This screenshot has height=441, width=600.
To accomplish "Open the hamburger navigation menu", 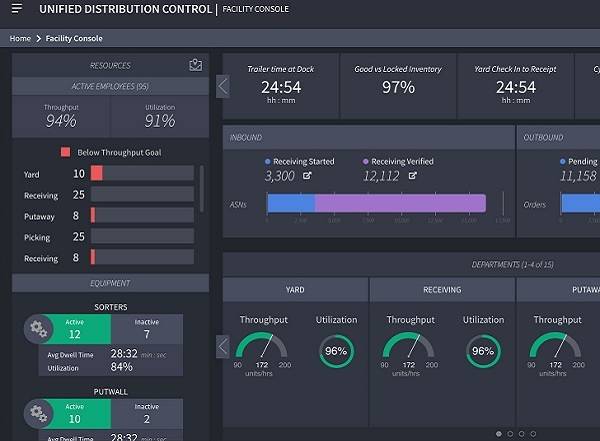I will 16,9.
